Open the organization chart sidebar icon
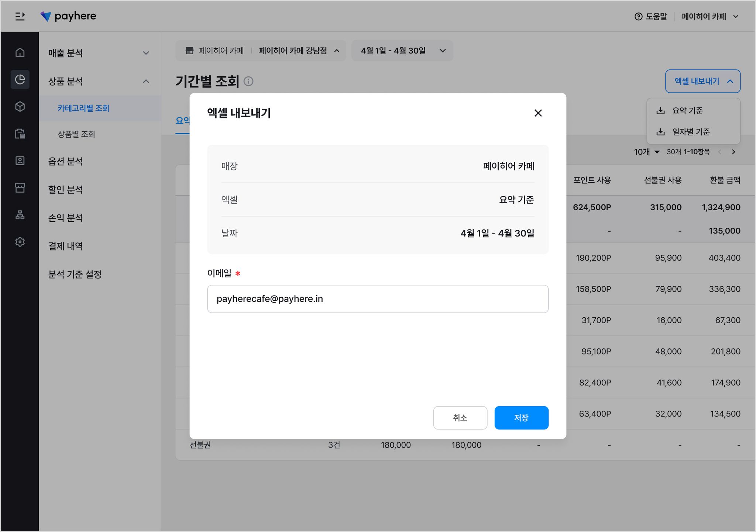This screenshot has width=756, height=532. [20, 215]
